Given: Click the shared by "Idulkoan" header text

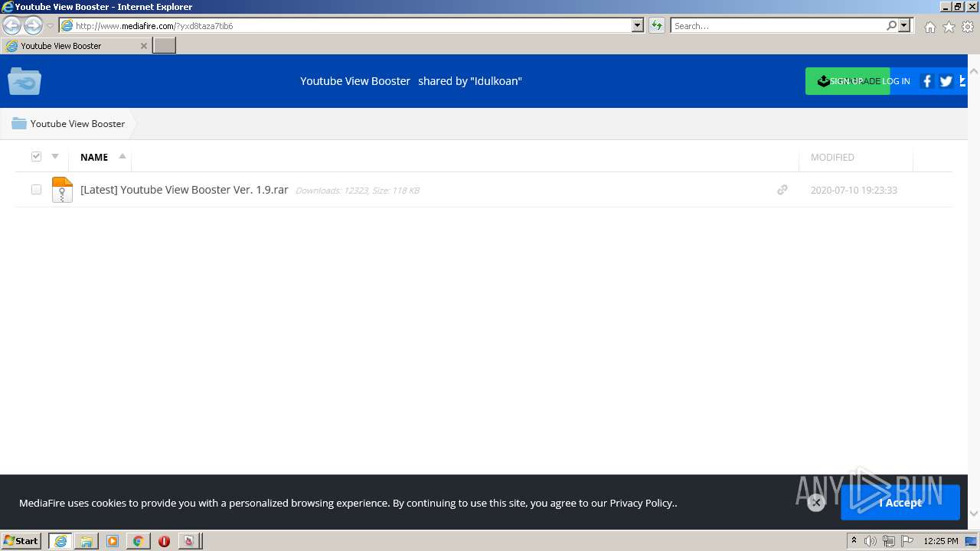Looking at the screenshot, I should click(470, 81).
